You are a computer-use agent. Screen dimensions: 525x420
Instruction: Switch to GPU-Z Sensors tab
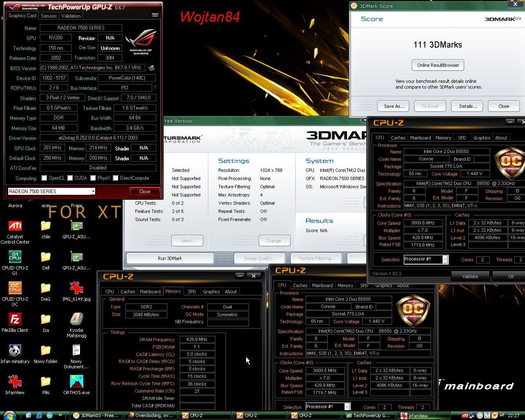pyautogui.click(x=49, y=16)
